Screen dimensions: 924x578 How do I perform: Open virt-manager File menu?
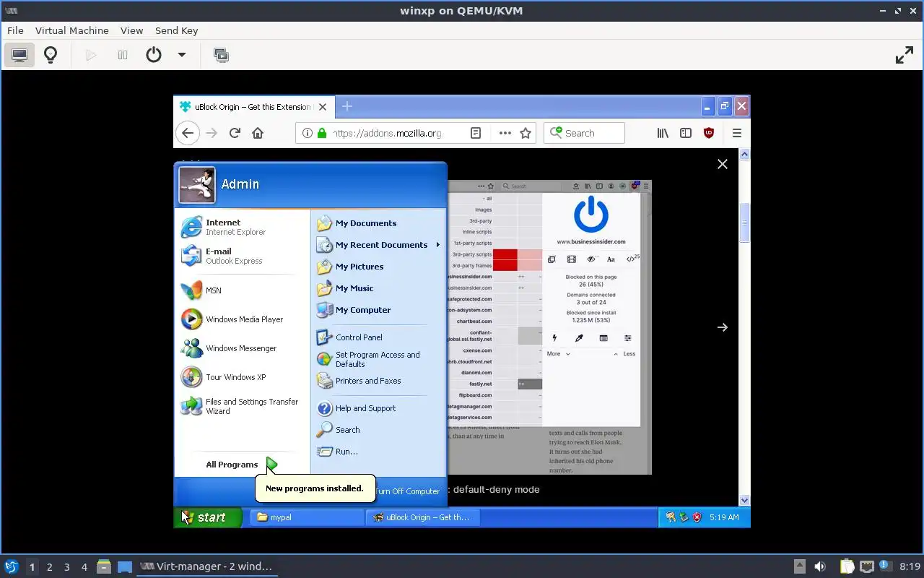point(15,30)
